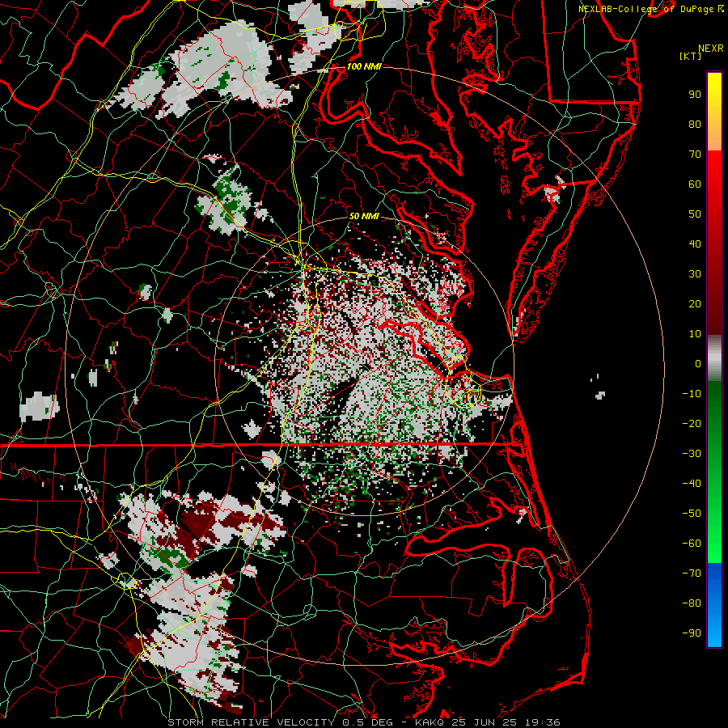This screenshot has height=728, width=728.
Task: Click the -60 value on the velocity scale
Action: point(692,544)
